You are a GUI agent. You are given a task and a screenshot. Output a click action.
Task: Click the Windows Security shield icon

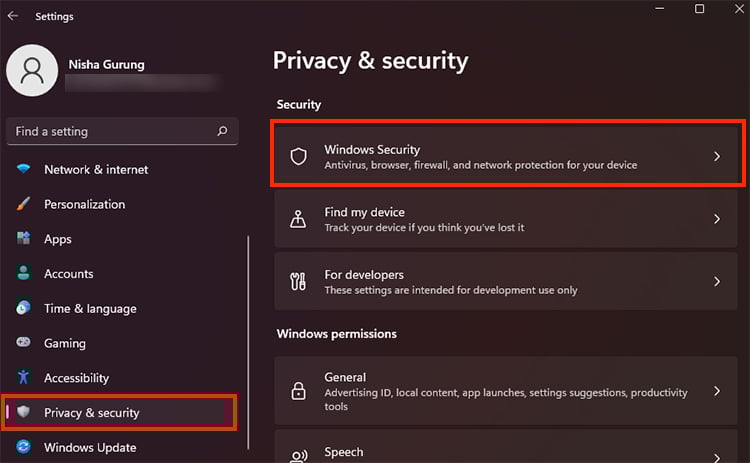298,156
